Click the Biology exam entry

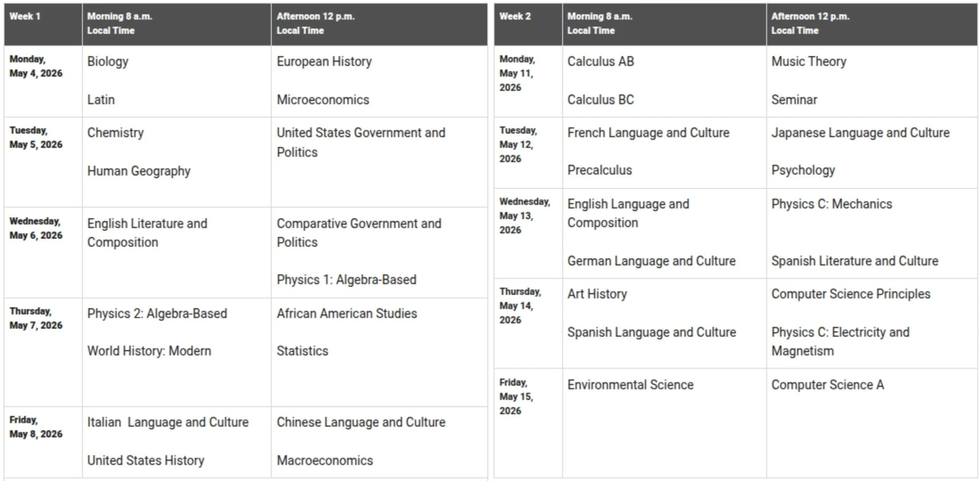(108, 61)
